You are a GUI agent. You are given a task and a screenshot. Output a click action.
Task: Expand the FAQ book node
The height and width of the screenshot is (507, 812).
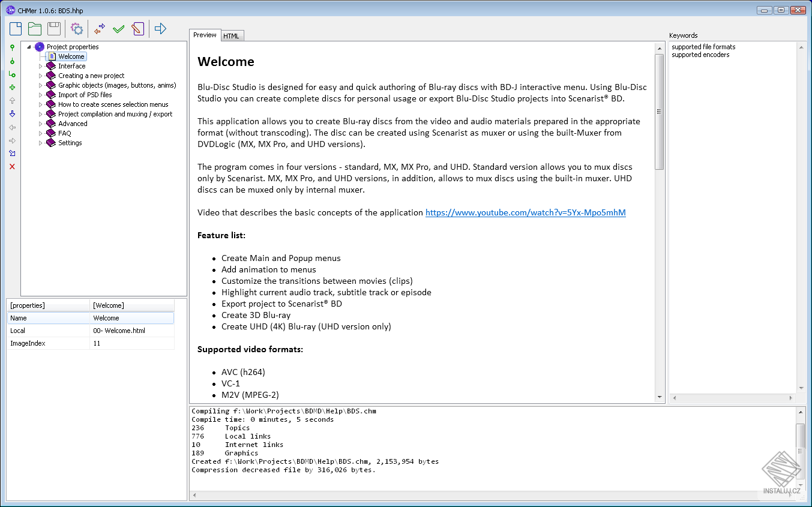point(41,133)
